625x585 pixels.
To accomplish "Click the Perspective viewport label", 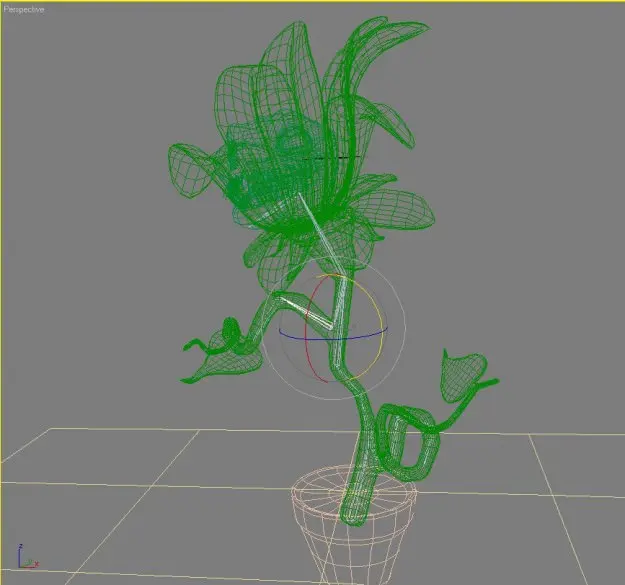I will tap(24, 10).
